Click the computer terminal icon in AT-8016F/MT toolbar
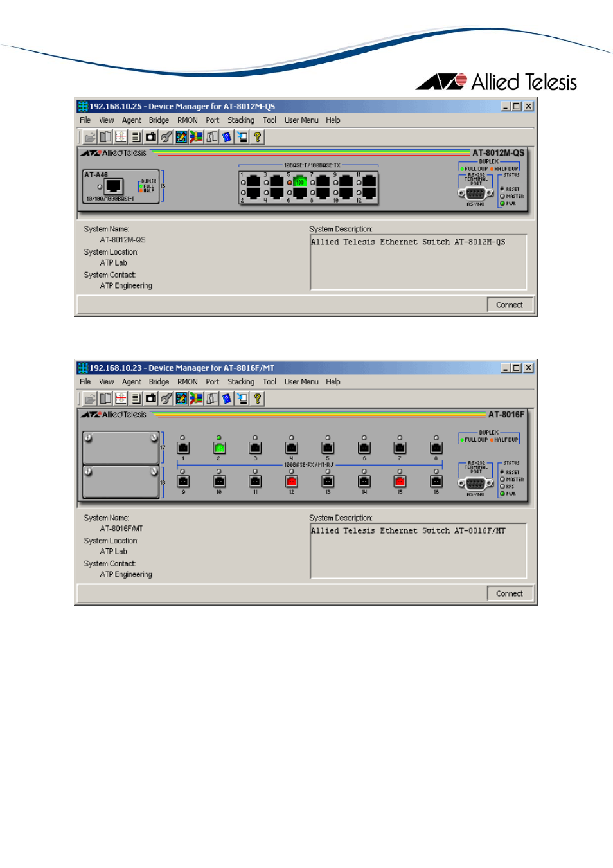The height and width of the screenshot is (868, 613). [242, 399]
